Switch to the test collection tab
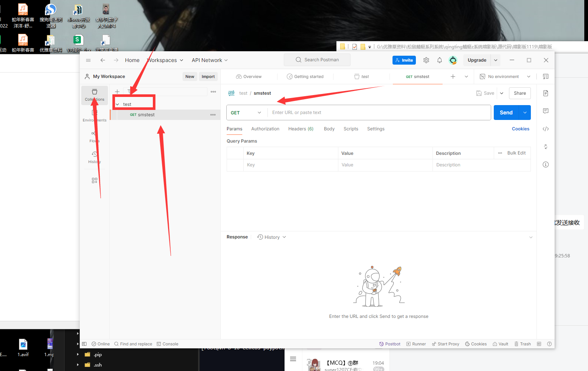 click(x=361, y=77)
